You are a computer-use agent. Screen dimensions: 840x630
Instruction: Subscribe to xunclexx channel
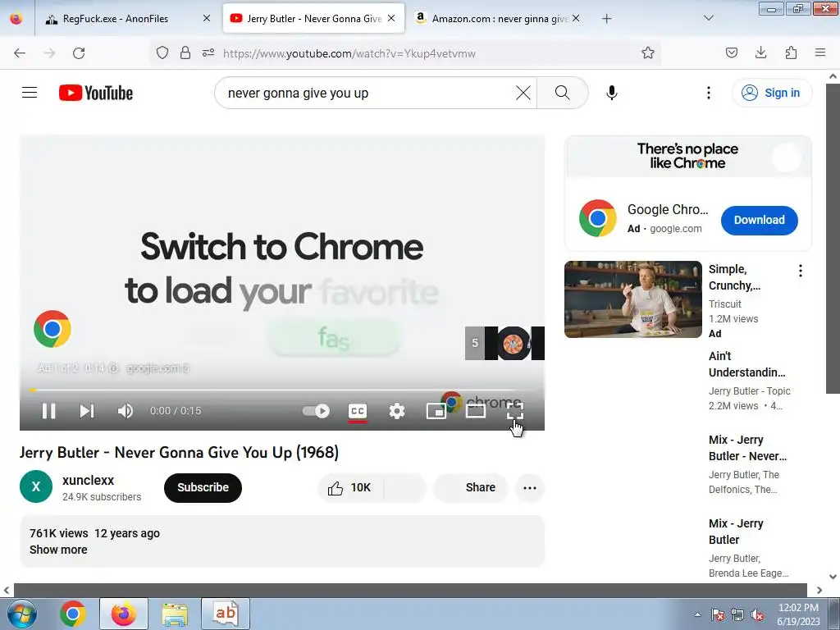[x=203, y=487]
